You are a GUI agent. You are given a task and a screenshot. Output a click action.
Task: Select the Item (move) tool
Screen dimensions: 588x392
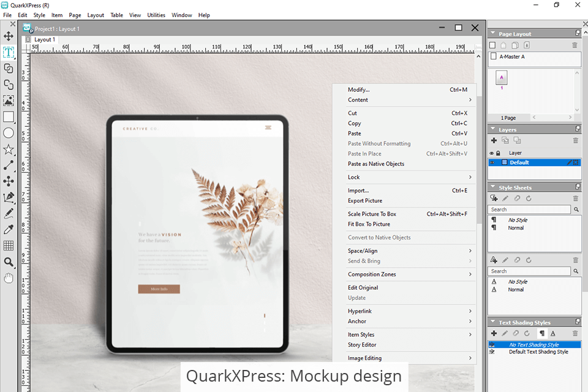[8, 36]
